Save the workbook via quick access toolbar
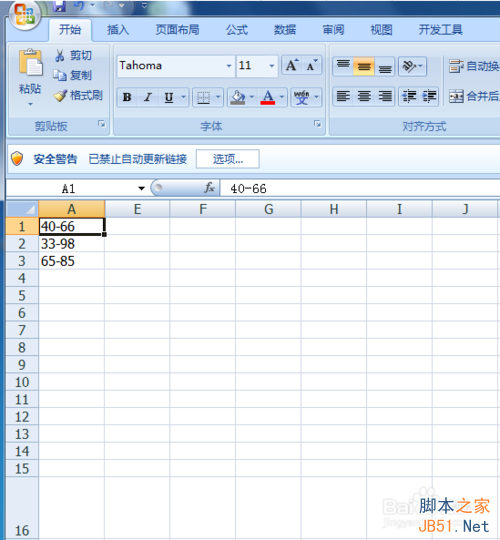Screen dimensions: 500x540 coord(59,6)
